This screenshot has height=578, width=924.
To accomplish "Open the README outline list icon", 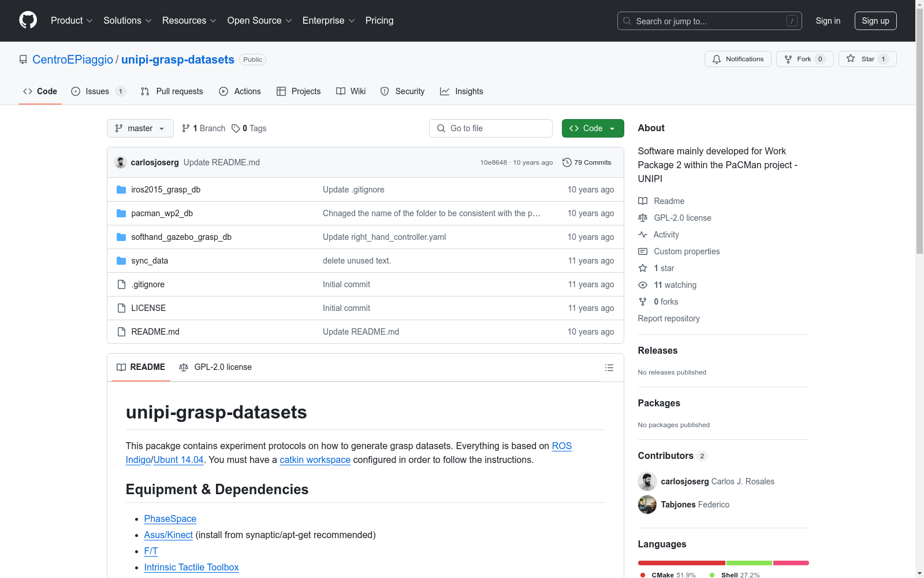I will 609,368.
